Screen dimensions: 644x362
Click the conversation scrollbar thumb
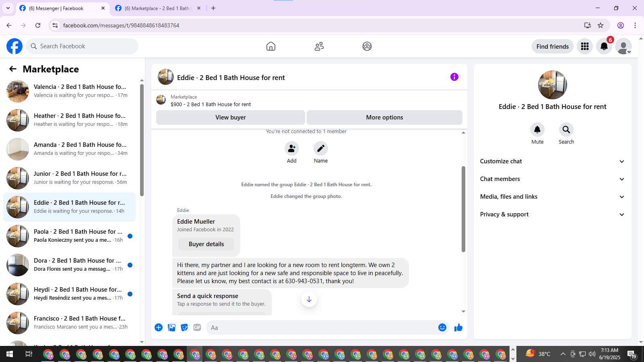coord(463,209)
